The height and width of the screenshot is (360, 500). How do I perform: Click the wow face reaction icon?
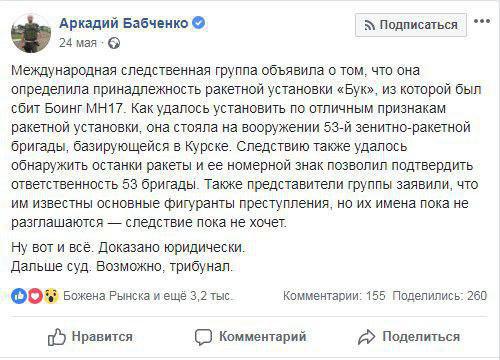point(51,296)
